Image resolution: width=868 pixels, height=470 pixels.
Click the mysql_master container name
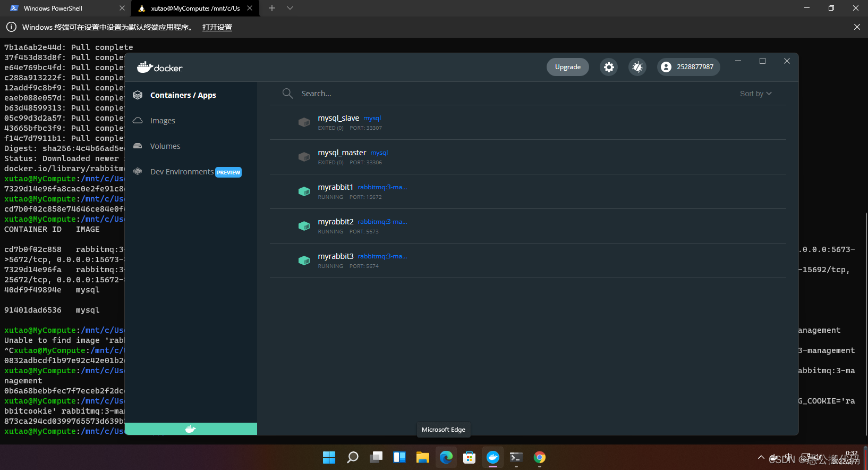tap(342, 153)
